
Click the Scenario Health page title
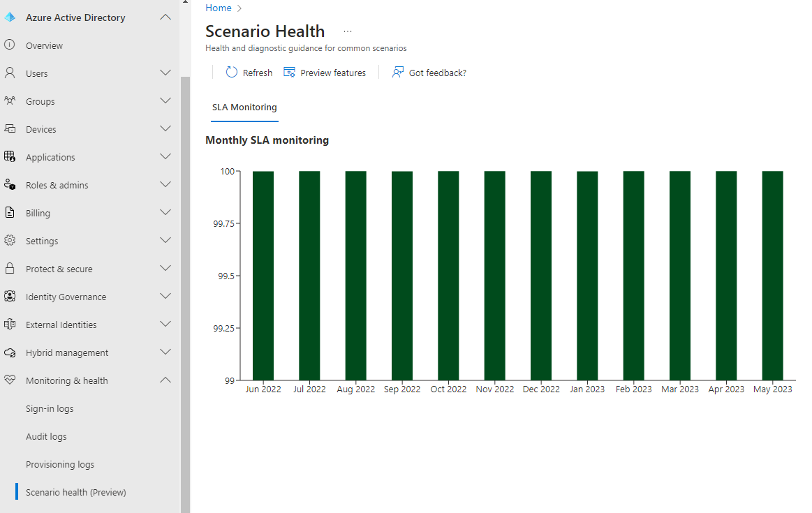click(x=265, y=31)
